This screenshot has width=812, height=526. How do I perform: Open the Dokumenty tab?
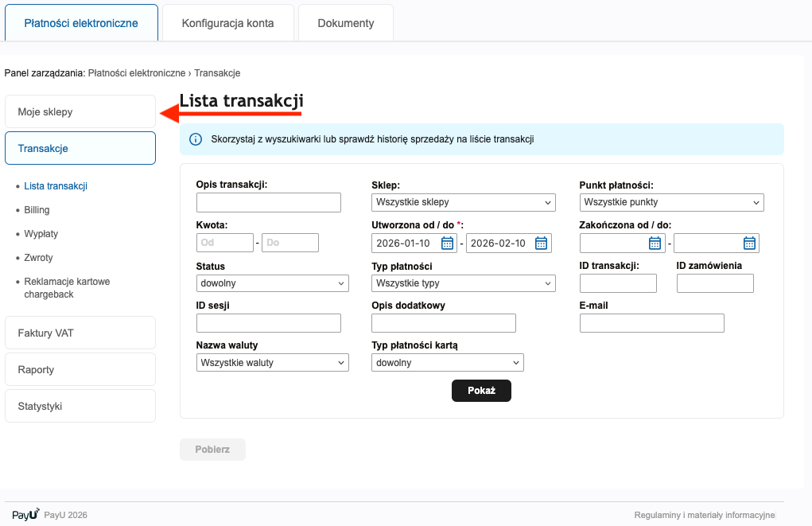(345, 23)
